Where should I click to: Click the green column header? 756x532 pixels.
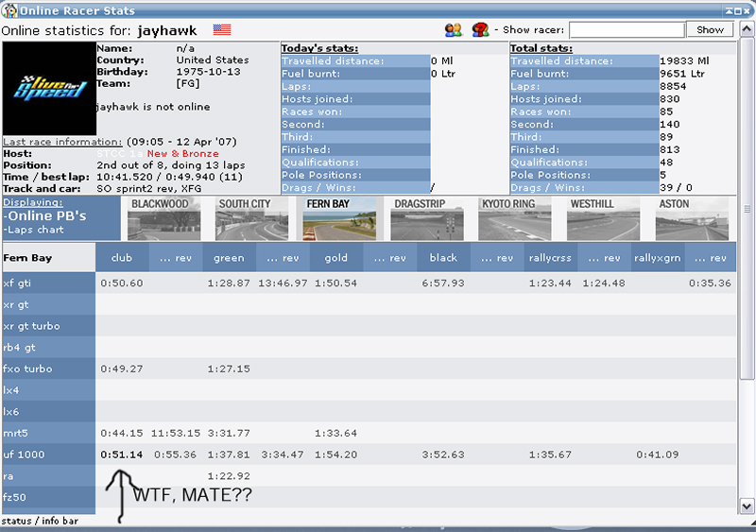229,258
